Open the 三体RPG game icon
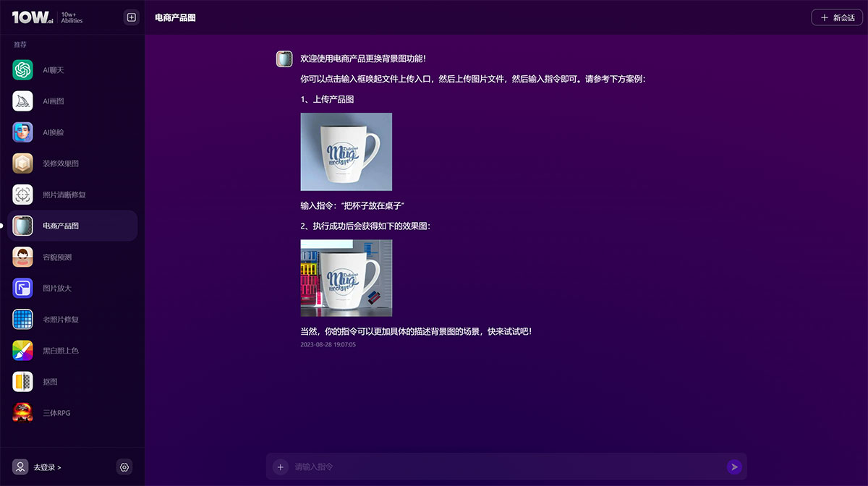 (x=22, y=412)
